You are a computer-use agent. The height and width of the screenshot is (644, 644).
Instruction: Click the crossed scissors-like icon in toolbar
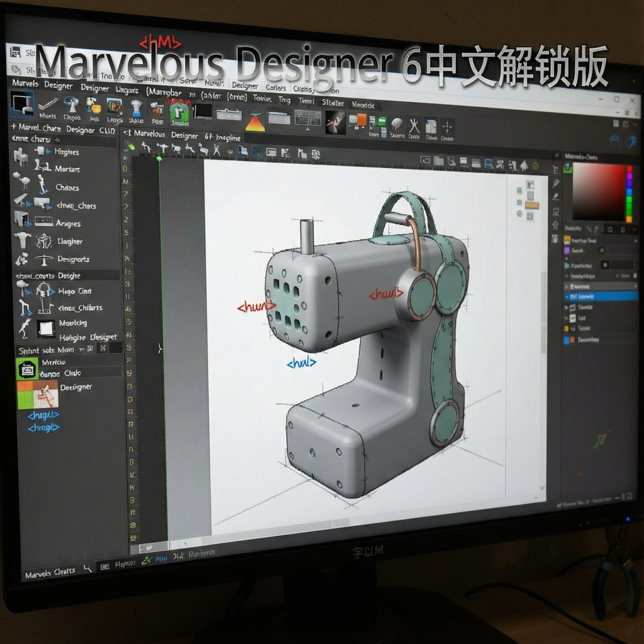(x=414, y=126)
